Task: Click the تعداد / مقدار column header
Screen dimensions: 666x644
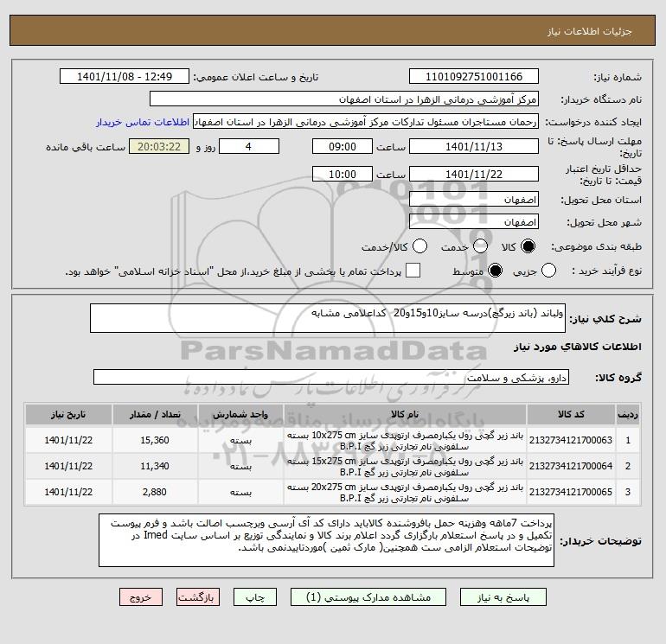Action: coord(155,415)
